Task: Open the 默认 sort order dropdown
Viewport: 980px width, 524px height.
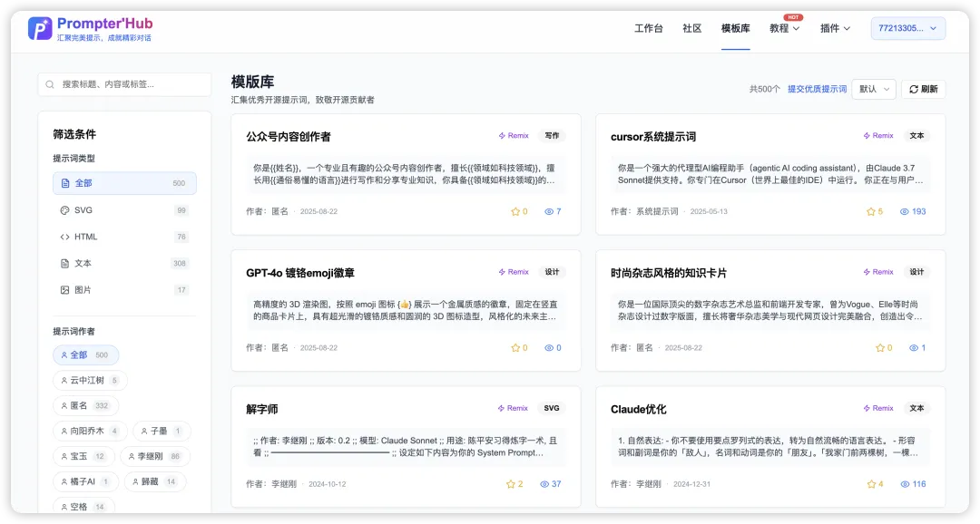Action: pos(873,89)
